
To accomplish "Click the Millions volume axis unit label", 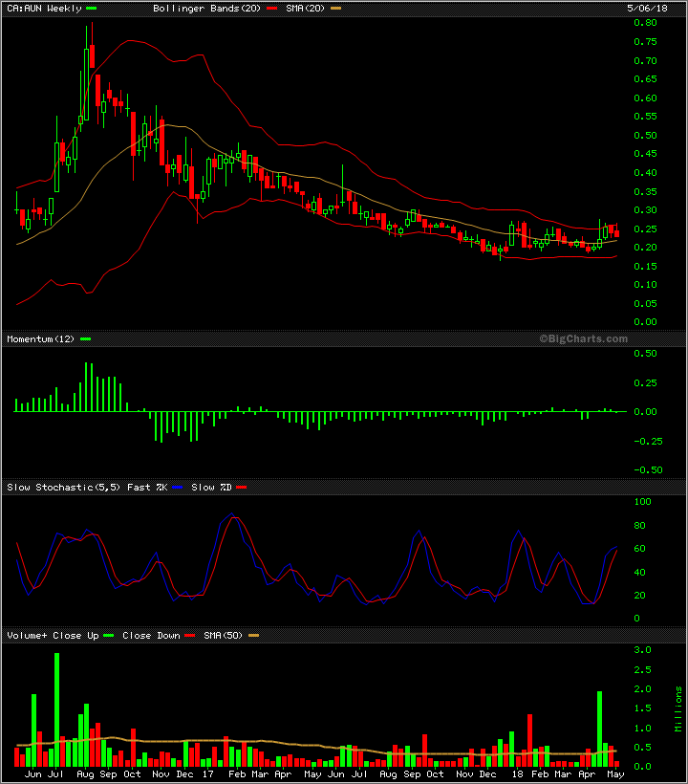I will click(x=678, y=709).
